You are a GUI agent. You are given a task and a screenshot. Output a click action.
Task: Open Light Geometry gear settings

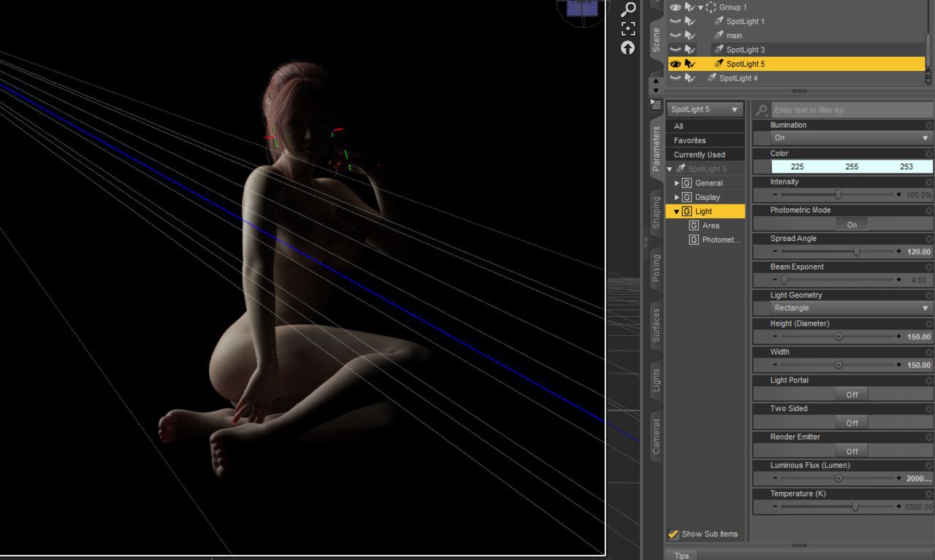click(928, 296)
